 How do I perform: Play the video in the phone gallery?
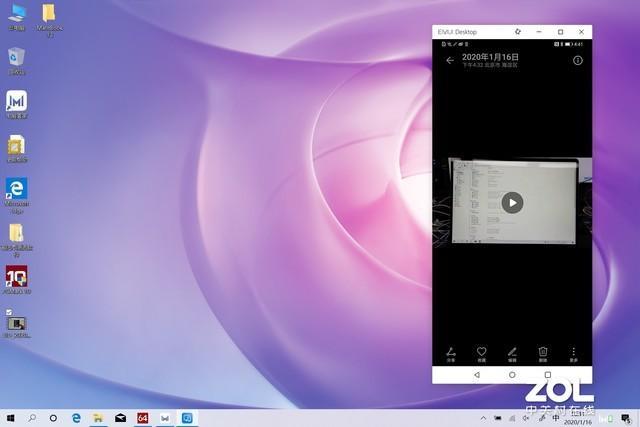pos(512,202)
